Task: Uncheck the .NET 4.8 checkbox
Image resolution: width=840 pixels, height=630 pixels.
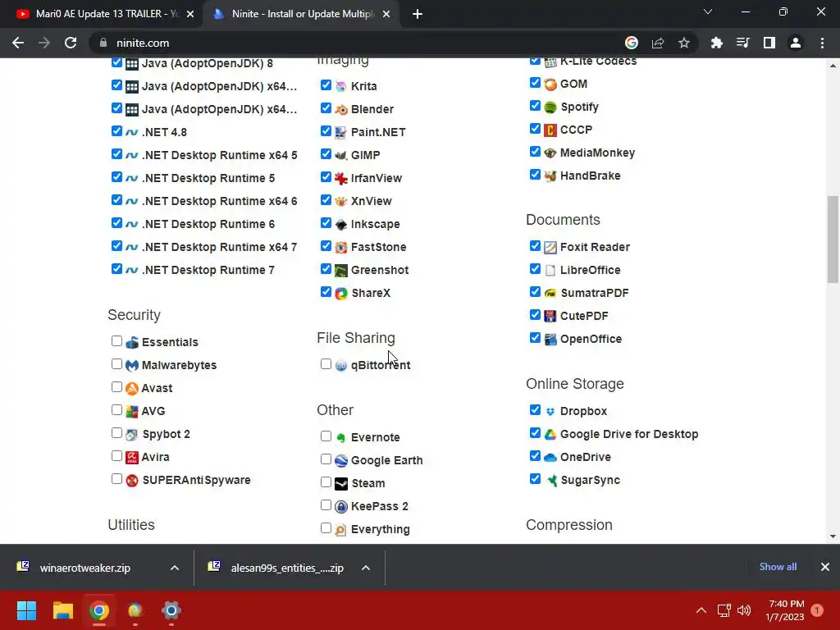Action: click(x=116, y=131)
